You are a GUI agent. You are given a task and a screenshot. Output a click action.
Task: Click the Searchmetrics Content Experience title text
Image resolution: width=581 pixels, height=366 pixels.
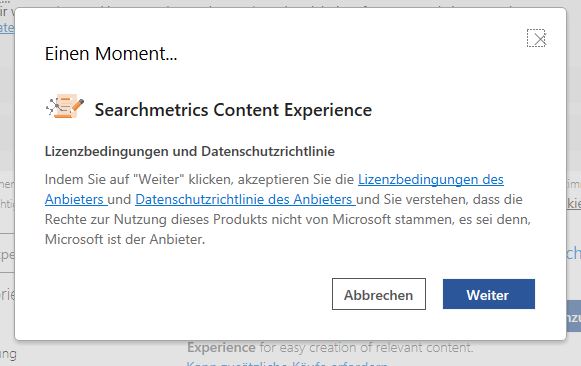coord(233,110)
